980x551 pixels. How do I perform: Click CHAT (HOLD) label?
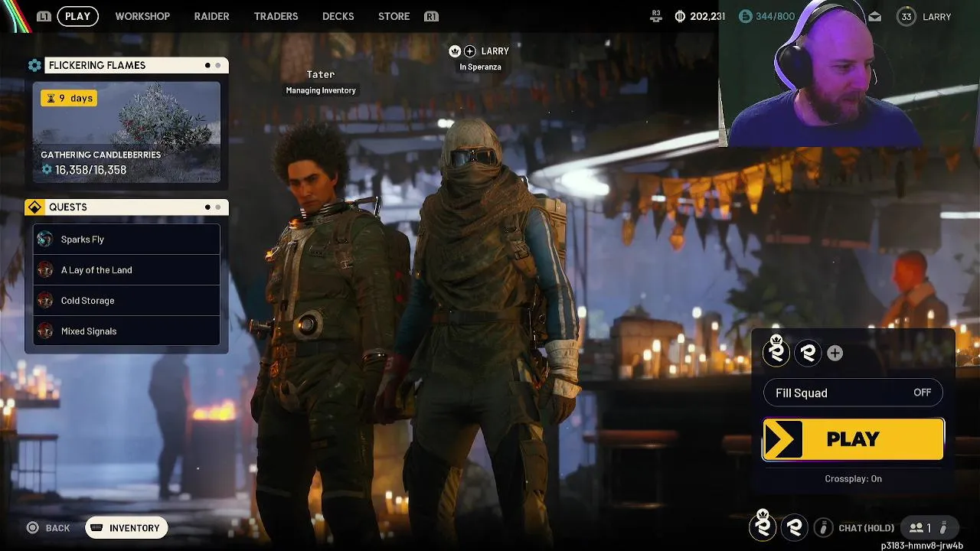coord(866,528)
